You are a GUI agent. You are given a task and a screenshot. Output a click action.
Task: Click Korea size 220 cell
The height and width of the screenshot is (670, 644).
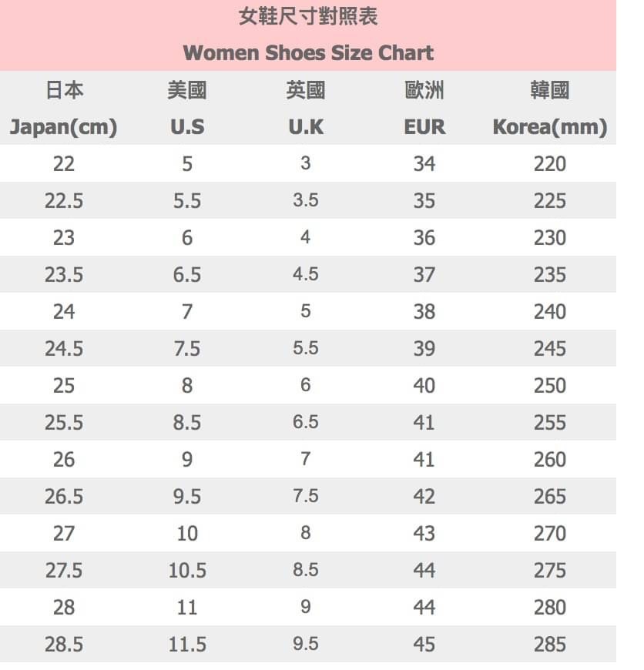coord(550,164)
